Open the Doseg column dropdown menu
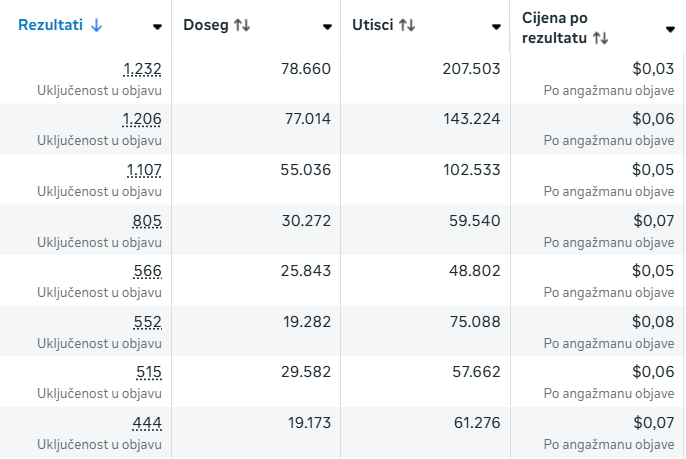 pos(328,27)
